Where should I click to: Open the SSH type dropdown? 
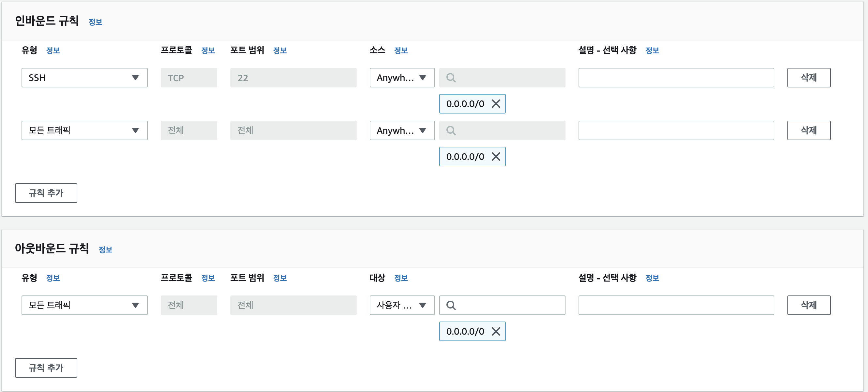click(85, 78)
